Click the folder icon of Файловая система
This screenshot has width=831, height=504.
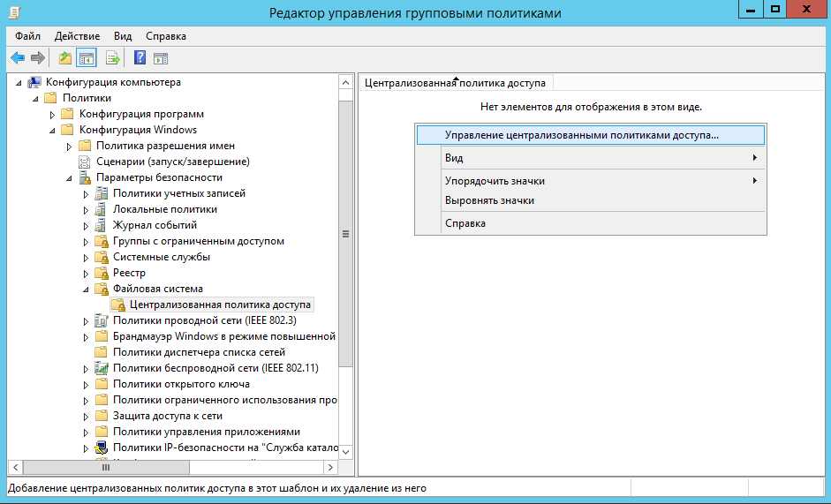click(102, 290)
